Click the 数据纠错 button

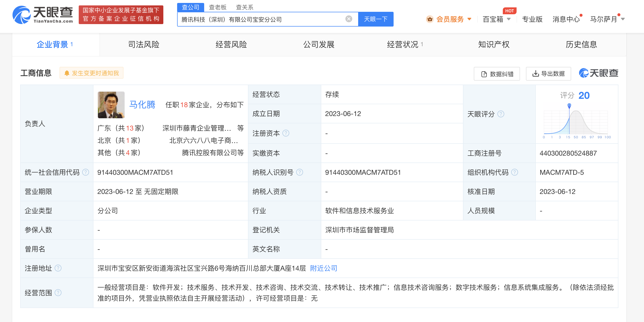(x=497, y=74)
